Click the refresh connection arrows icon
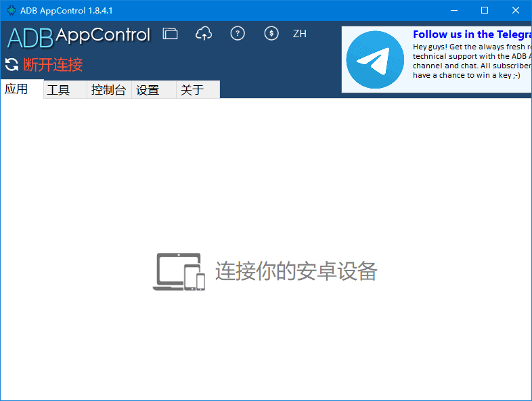Image resolution: width=532 pixels, height=401 pixels. coord(12,64)
